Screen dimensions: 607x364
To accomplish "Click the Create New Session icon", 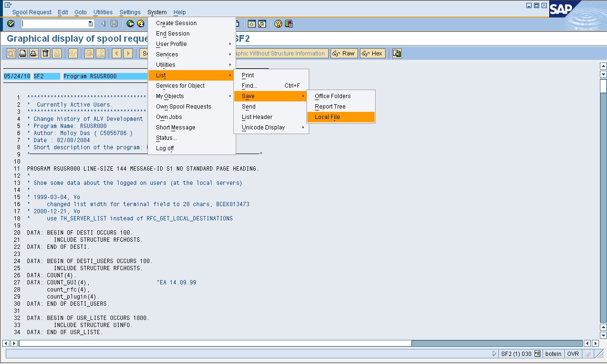I will coord(252,24).
